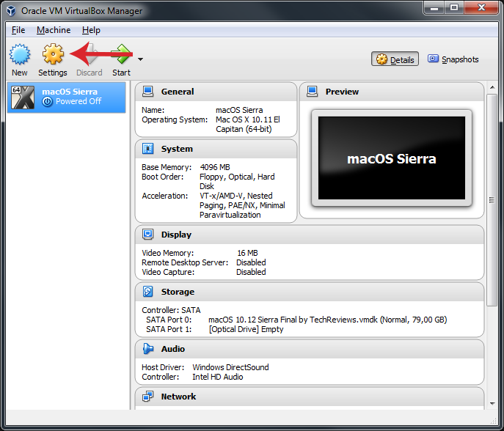Click the Remote Desktop Server Disabled value
Screen dimensions: 504x431
click(x=251, y=262)
